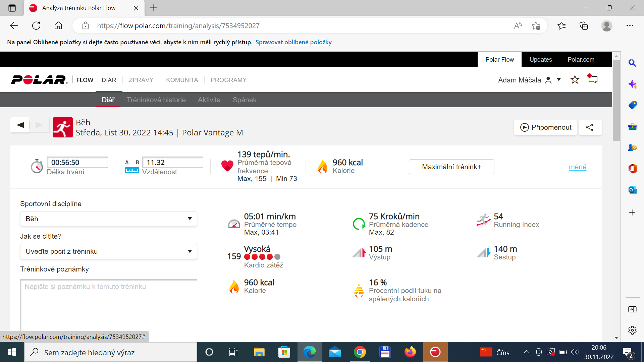Click the Running Index runner icon
The height and width of the screenshot is (362, 644).
tap(484, 220)
